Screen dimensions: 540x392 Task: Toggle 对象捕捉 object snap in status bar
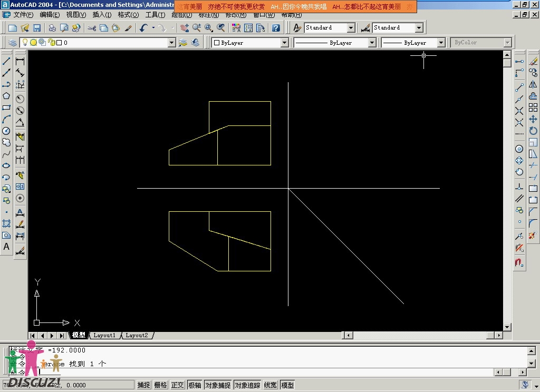click(218, 385)
